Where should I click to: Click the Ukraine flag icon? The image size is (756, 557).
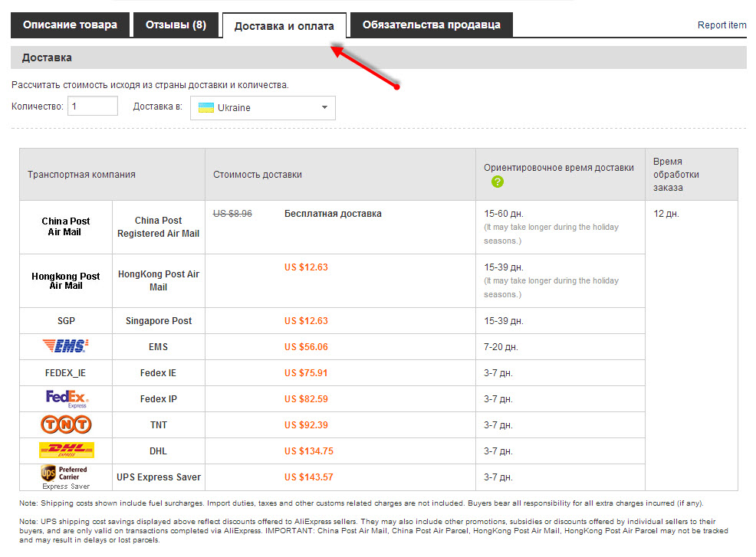(205, 108)
